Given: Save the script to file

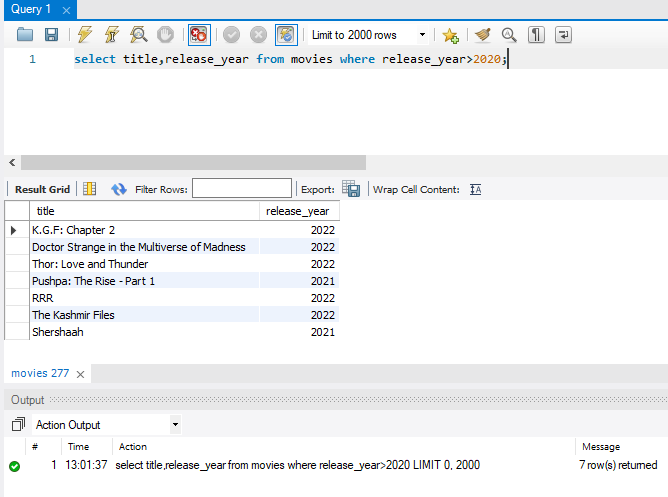Looking at the screenshot, I should 52,34.
